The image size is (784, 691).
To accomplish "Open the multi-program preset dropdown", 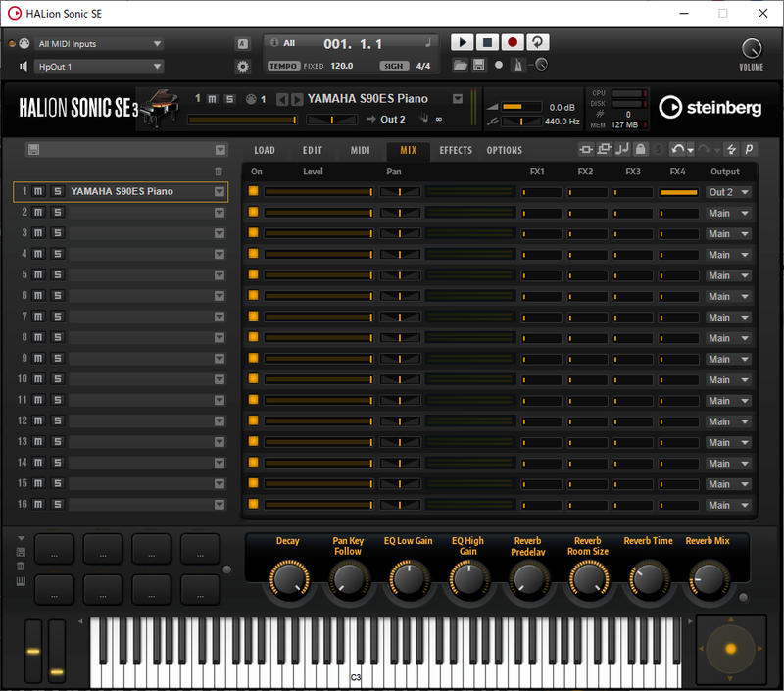I will (x=220, y=150).
